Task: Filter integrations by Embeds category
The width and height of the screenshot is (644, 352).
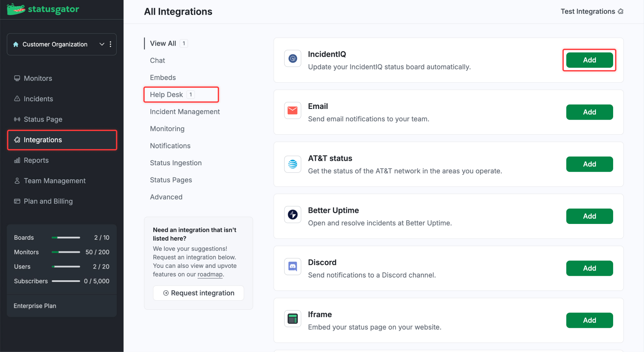Action: [163, 77]
